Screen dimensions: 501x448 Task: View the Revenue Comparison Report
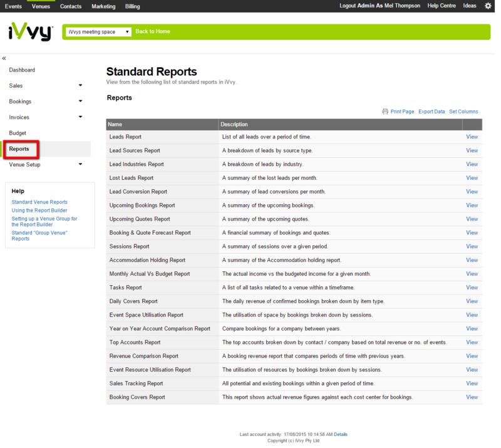pyautogui.click(x=472, y=357)
